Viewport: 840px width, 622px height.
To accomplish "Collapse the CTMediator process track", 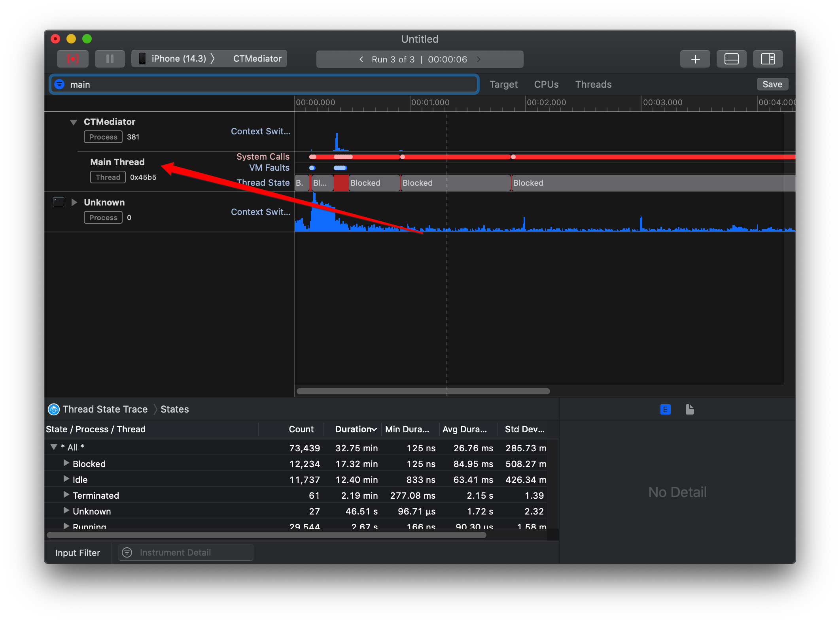I will pyautogui.click(x=74, y=122).
